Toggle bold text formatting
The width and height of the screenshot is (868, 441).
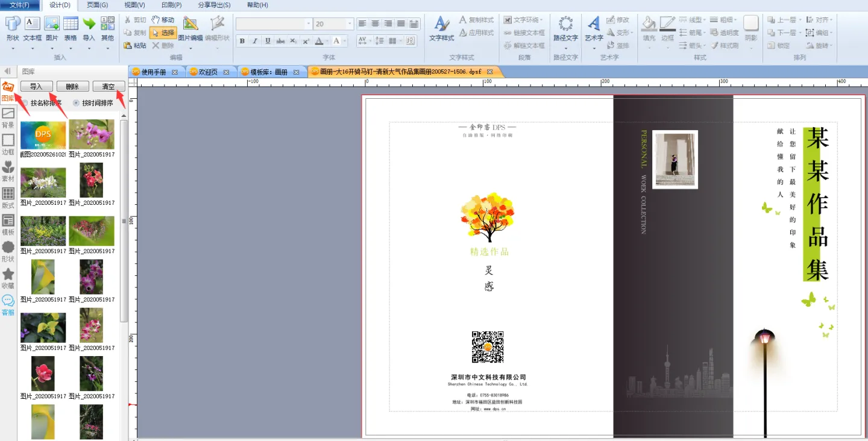click(x=242, y=41)
